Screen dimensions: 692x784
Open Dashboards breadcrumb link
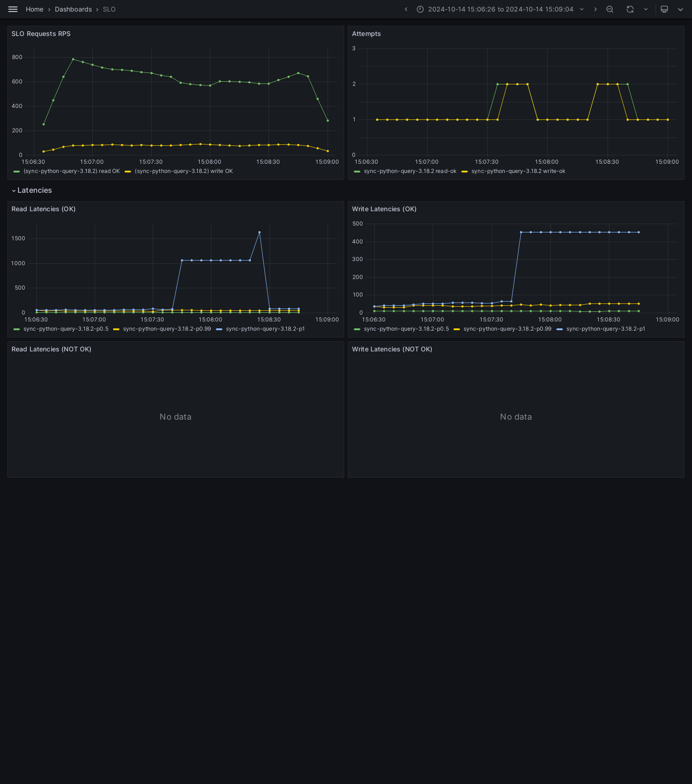pyautogui.click(x=73, y=9)
